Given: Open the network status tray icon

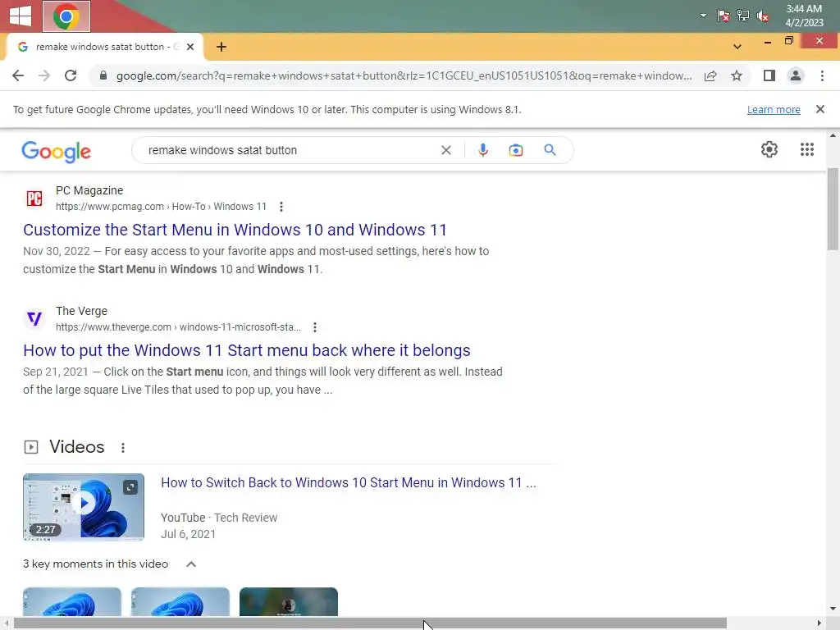Looking at the screenshot, I should (x=743, y=16).
